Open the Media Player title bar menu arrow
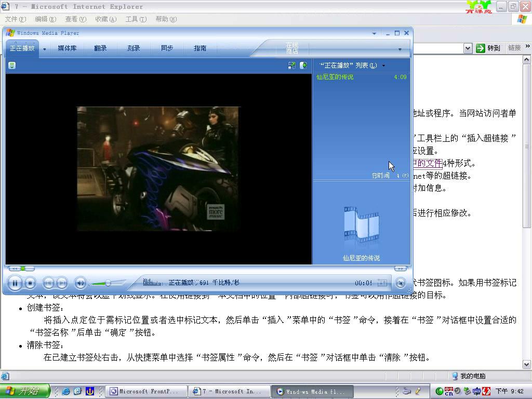This screenshot has width=532, height=399. (x=374, y=33)
